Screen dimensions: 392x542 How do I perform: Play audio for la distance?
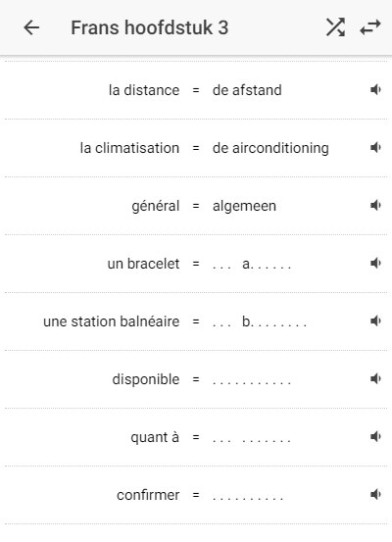tap(375, 90)
